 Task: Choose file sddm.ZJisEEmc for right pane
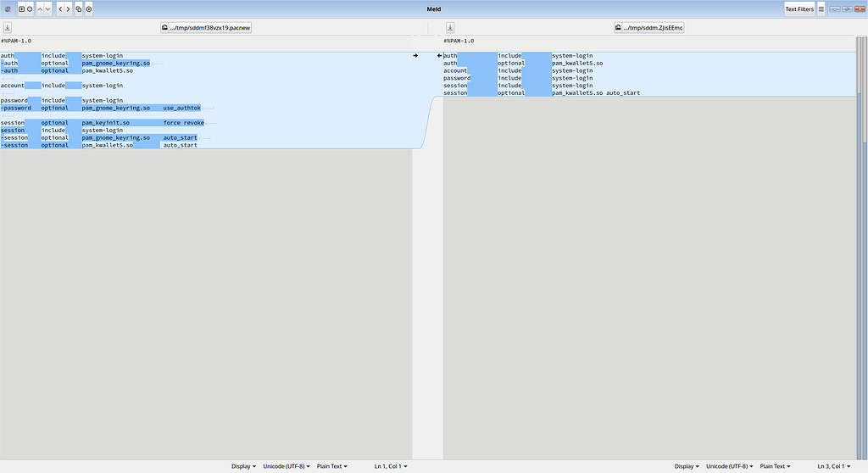tap(648, 27)
